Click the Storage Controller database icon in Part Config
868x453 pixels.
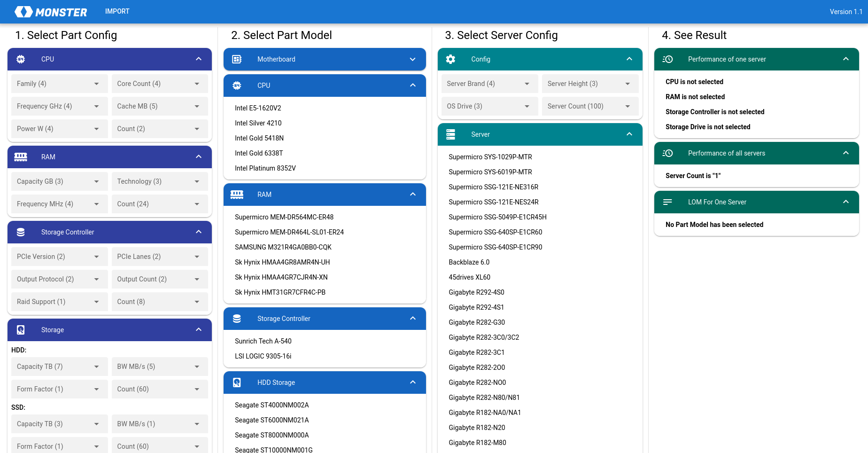click(x=21, y=232)
